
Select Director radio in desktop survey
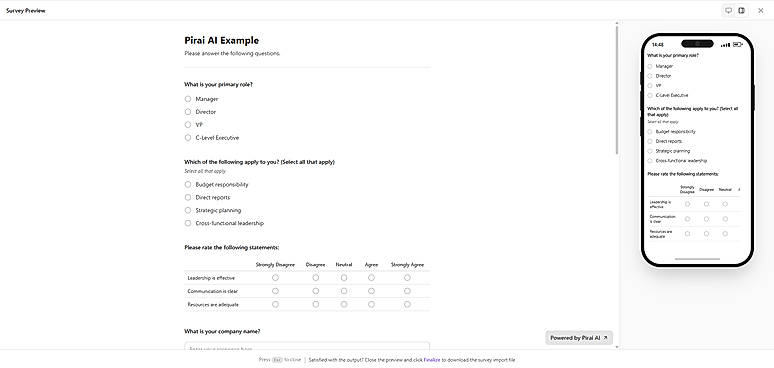[188, 112]
